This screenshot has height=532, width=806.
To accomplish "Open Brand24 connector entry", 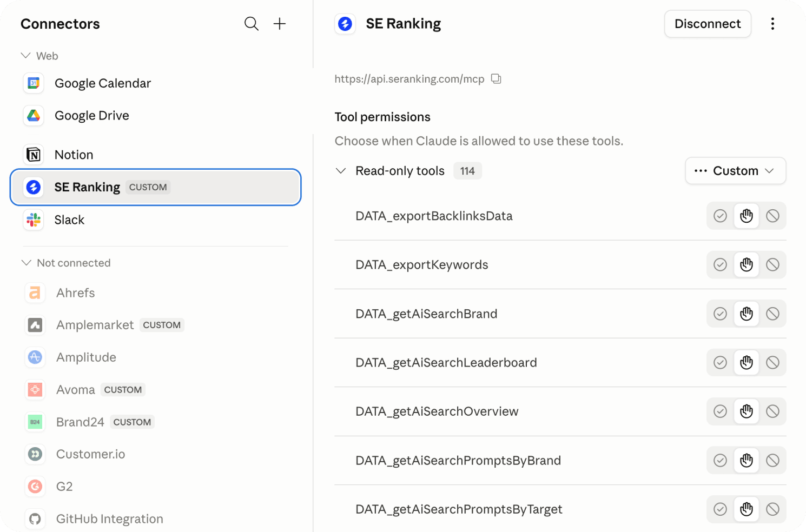I will 155,422.
